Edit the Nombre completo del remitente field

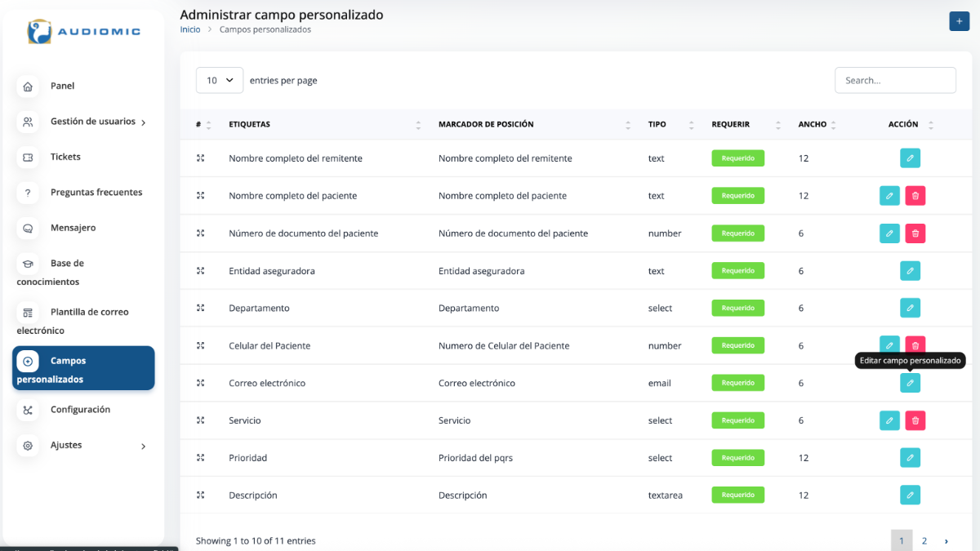coord(910,158)
